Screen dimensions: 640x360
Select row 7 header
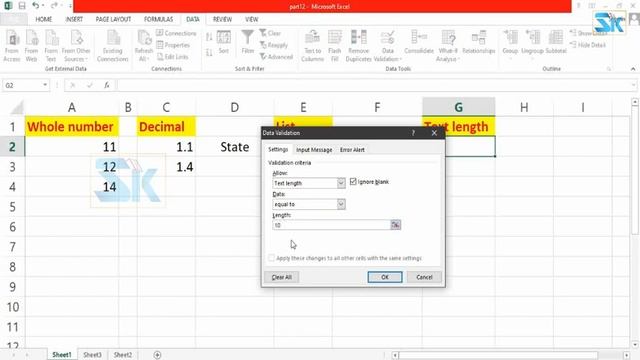point(13,247)
